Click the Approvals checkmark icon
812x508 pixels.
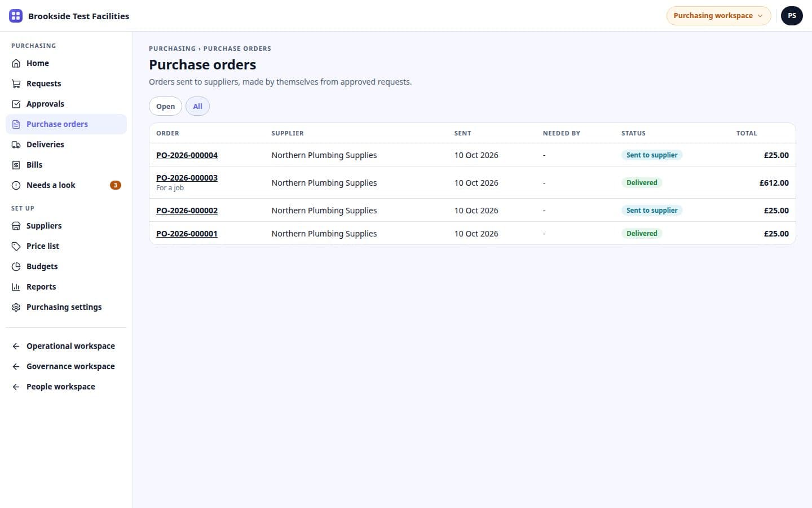click(16, 104)
